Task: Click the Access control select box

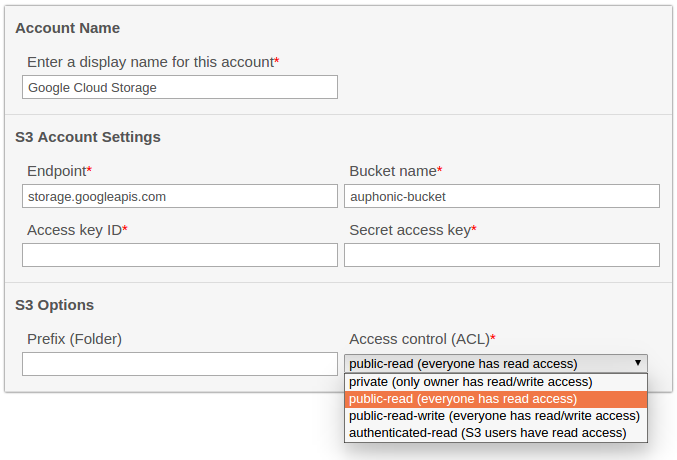Action: (496, 364)
